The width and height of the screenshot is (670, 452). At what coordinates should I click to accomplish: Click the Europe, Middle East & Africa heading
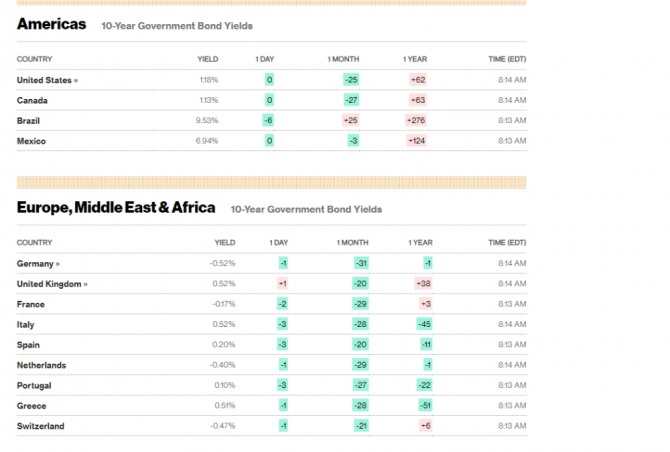coord(116,208)
